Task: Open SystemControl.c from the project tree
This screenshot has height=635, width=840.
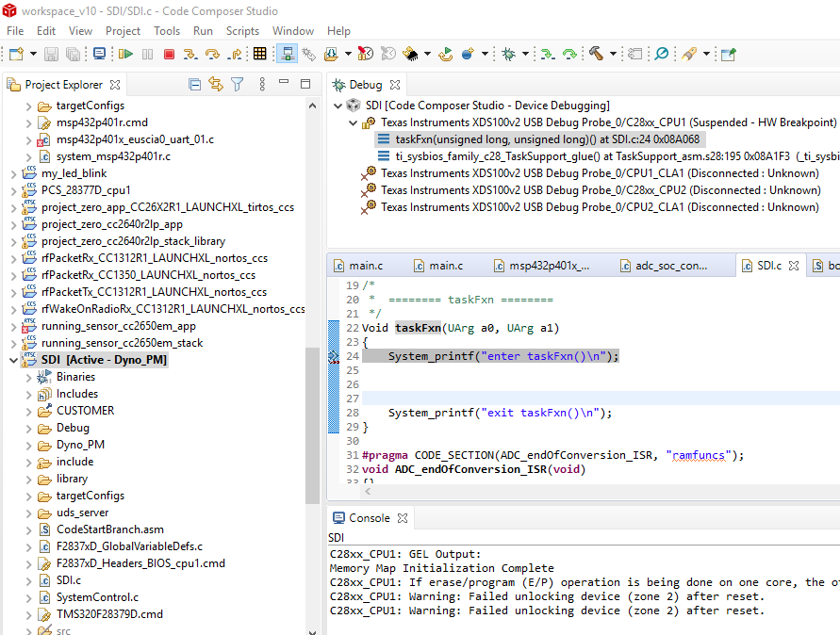Action: 97,597
